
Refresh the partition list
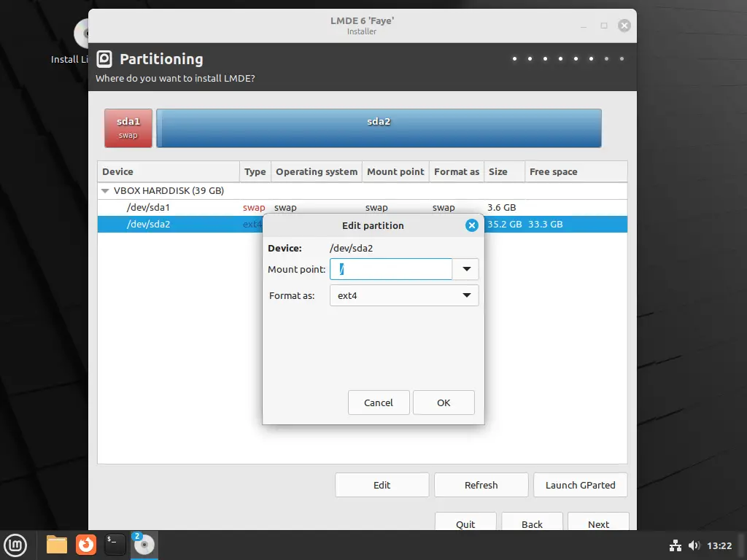[x=481, y=485]
